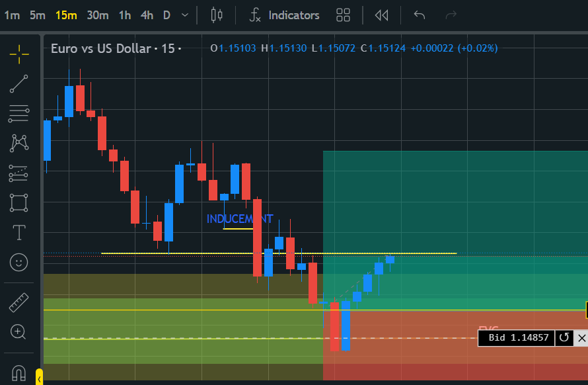Select the geometric shapes rectangle tool

19,202
